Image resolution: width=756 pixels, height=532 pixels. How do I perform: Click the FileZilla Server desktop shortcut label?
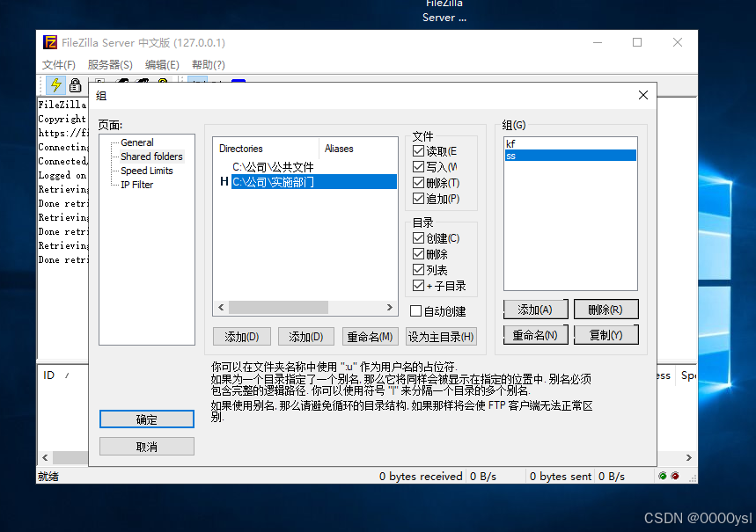[444, 11]
